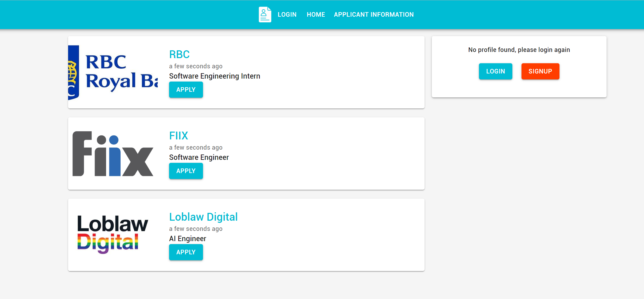
Task: Click RBC posting's 'a few seconds ago' timestamp
Action: click(x=196, y=66)
